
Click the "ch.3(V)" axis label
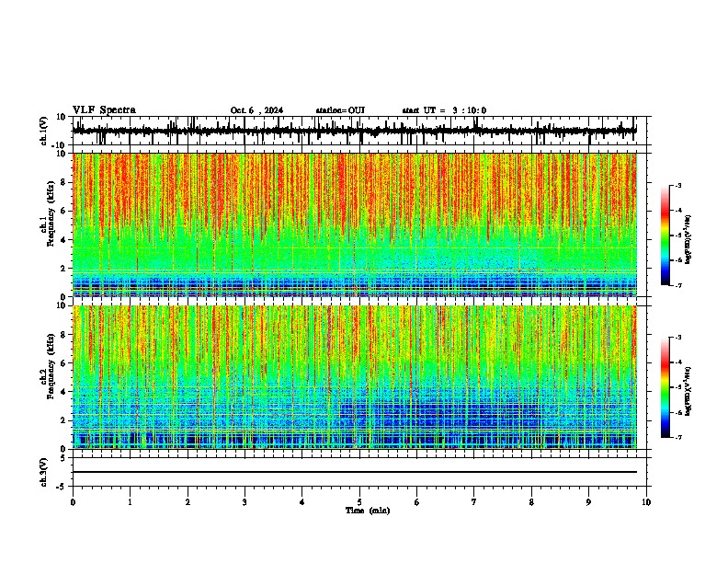click(44, 472)
